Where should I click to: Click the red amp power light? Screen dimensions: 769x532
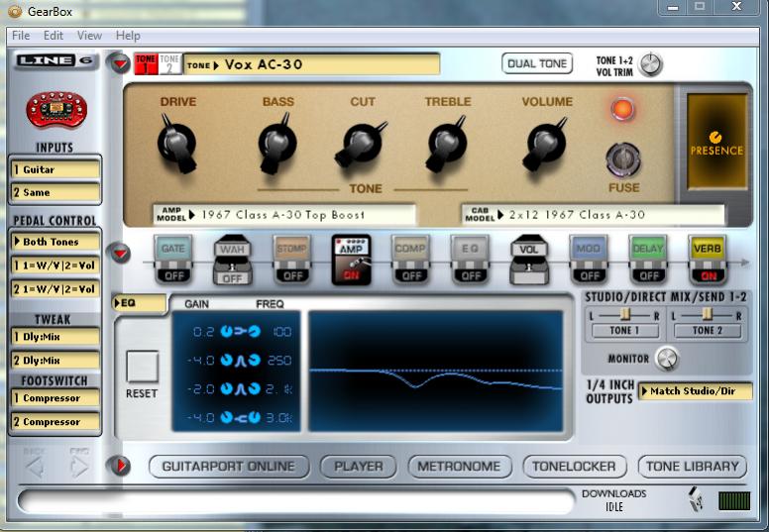pyautogui.click(x=623, y=109)
